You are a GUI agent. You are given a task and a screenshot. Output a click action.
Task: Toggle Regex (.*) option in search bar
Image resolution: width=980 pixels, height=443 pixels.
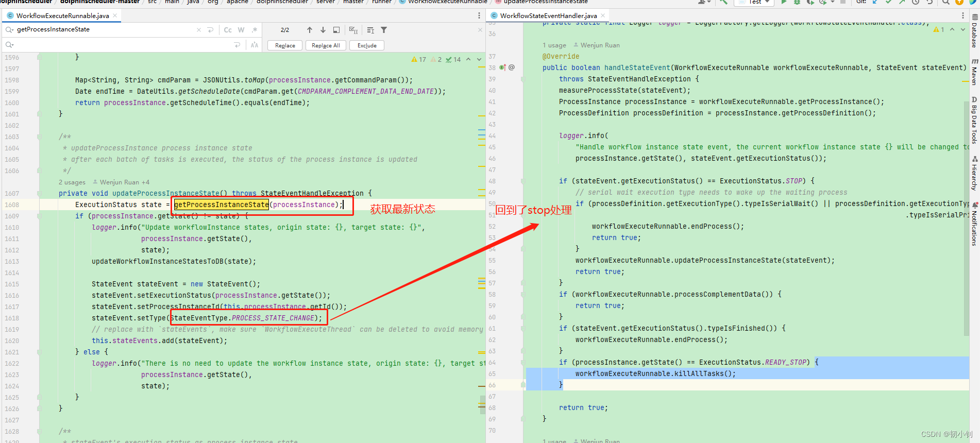click(x=254, y=30)
